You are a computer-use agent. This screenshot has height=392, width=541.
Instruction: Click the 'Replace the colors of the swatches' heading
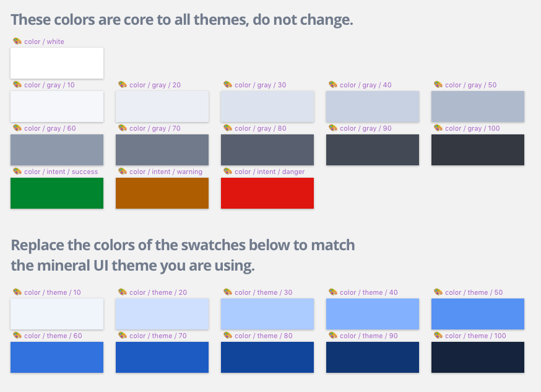coord(183,255)
